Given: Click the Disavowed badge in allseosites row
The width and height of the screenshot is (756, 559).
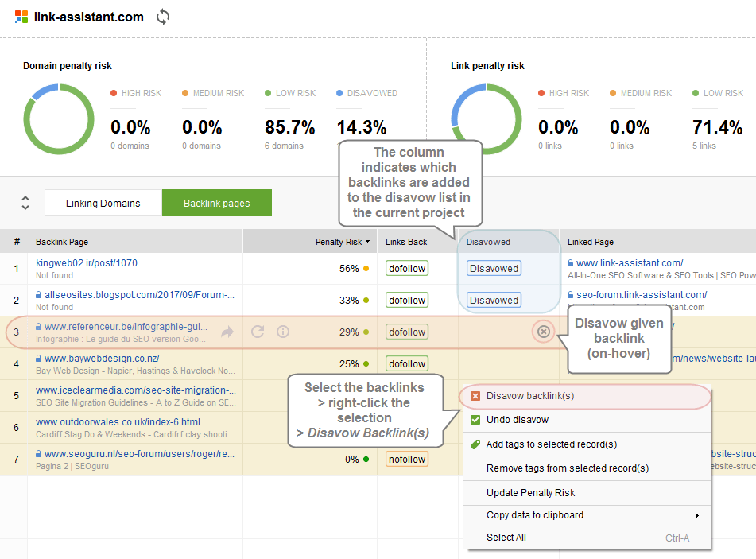Looking at the screenshot, I should tap(494, 300).
